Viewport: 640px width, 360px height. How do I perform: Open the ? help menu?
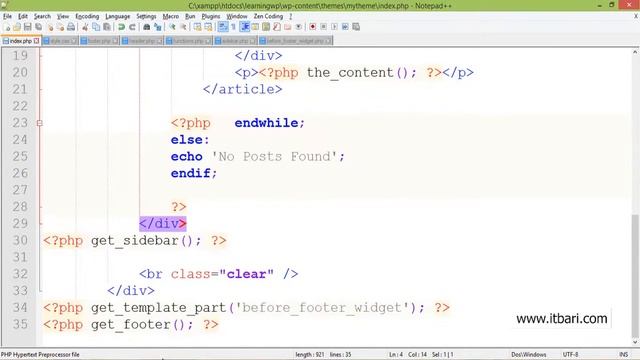(x=291, y=16)
